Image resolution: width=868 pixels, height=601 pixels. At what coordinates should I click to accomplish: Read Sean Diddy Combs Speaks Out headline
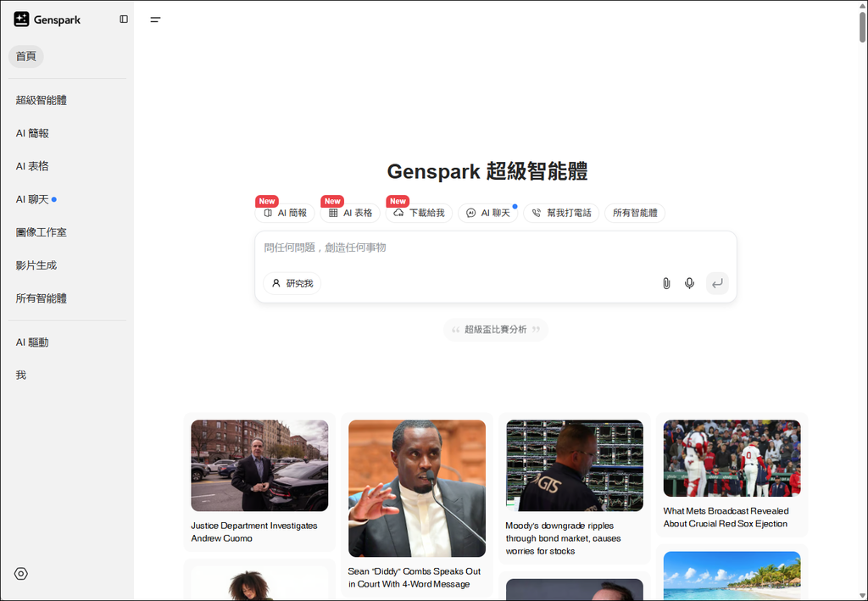[414, 578]
